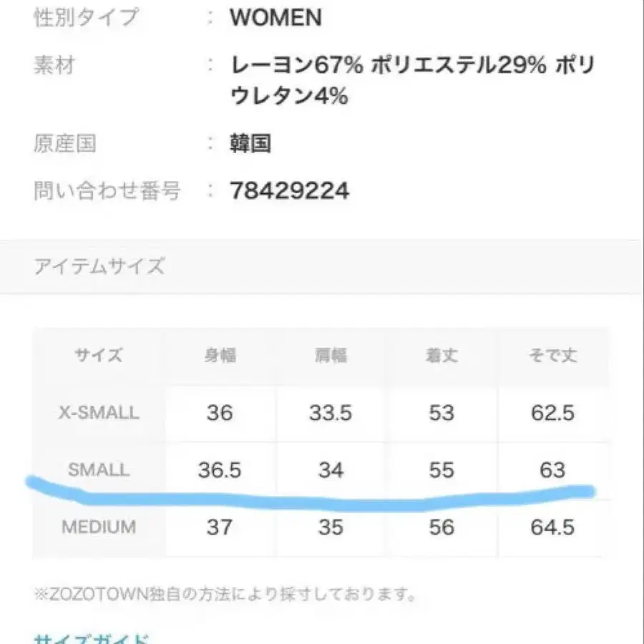Select the X-SMALL row label
This screenshot has height=644, width=644.
[99, 413]
